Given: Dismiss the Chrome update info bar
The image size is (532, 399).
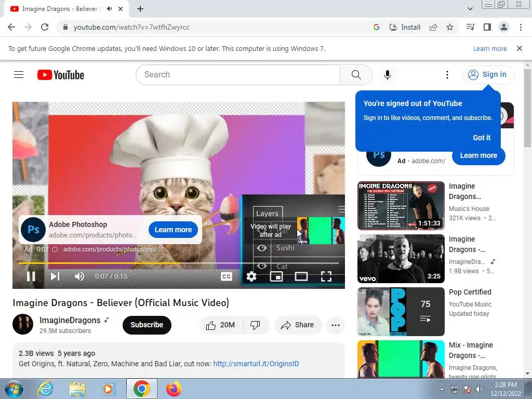Looking at the screenshot, I should pyautogui.click(x=520, y=48).
